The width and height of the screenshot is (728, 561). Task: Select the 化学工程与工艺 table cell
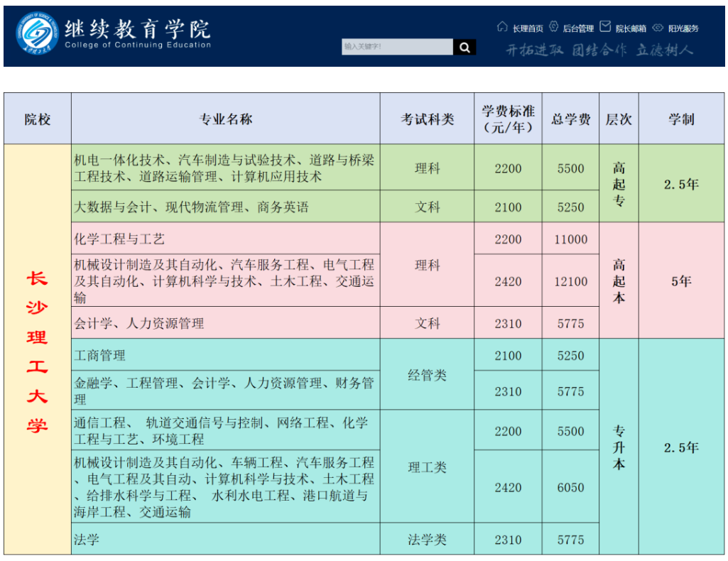[226, 239]
